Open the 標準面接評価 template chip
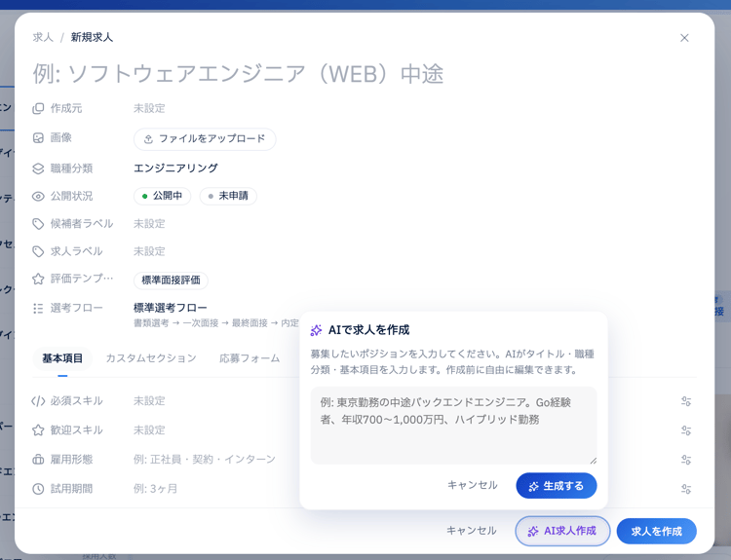731x560 pixels. pyautogui.click(x=171, y=280)
